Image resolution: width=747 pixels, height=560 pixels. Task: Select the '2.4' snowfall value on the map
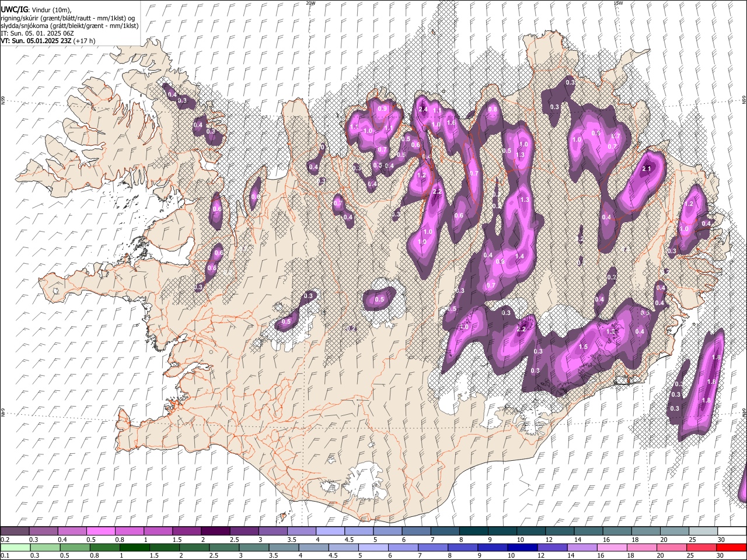tap(424, 109)
